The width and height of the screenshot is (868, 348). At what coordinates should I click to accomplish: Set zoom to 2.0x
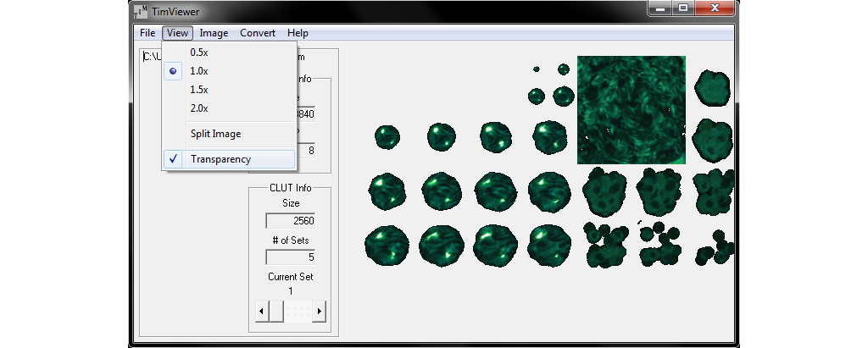tap(229, 108)
